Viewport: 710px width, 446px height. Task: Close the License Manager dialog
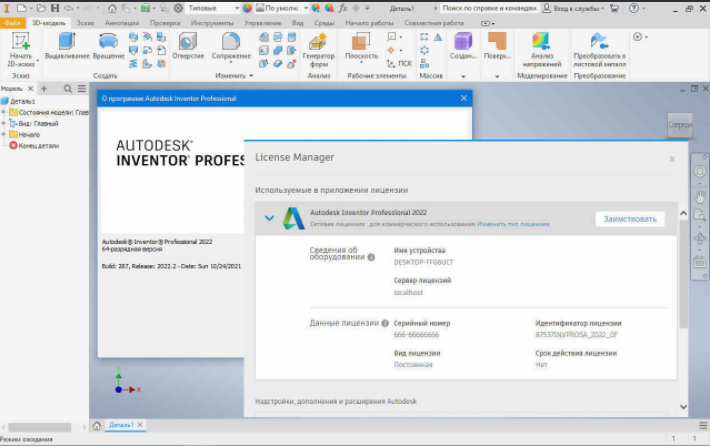(672, 159)
